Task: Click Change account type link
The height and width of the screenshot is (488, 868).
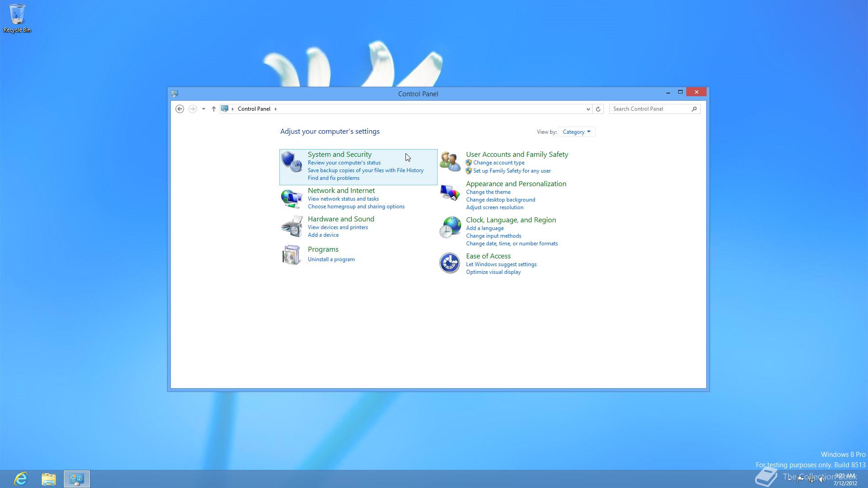Action: click(x=499, y=163)
